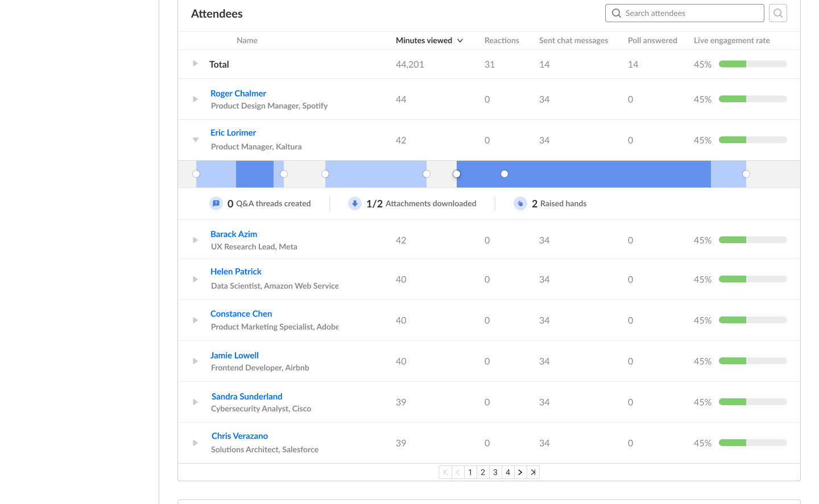Collapse Eric Lorimer's expanded row
Viewport: 819px width, 504px height.
coord(195,140)
